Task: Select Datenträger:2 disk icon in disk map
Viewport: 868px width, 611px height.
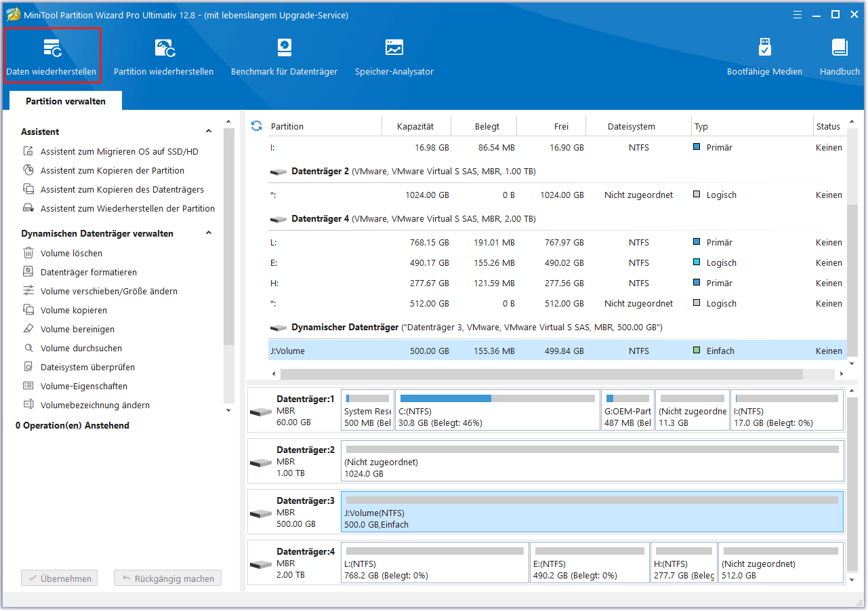Action: pos(261,461)
